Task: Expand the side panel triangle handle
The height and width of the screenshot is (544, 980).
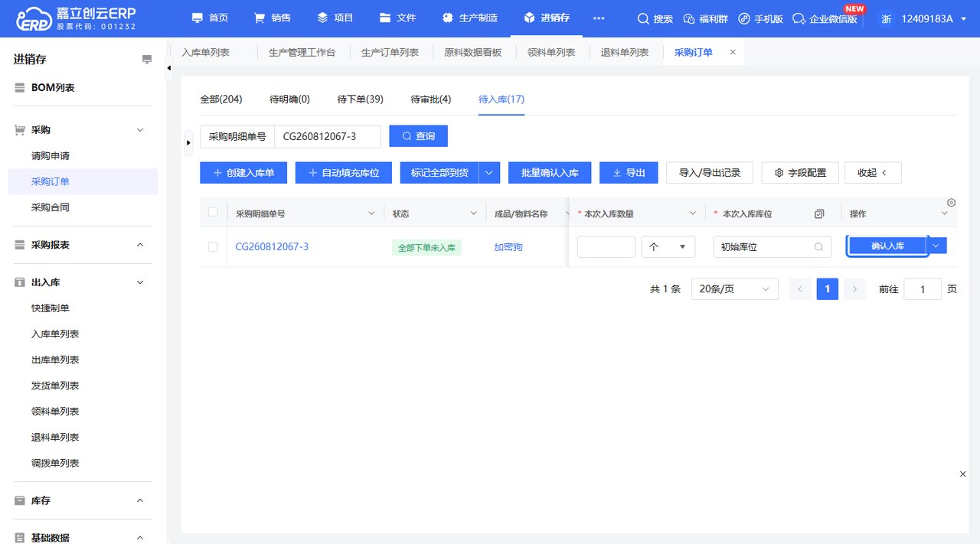Action: pyautogui.click(x=188, y=142)
